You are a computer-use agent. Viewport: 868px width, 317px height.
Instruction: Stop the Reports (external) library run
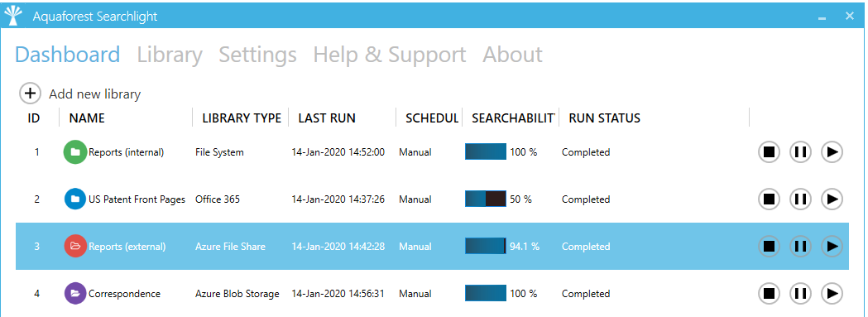769,246
